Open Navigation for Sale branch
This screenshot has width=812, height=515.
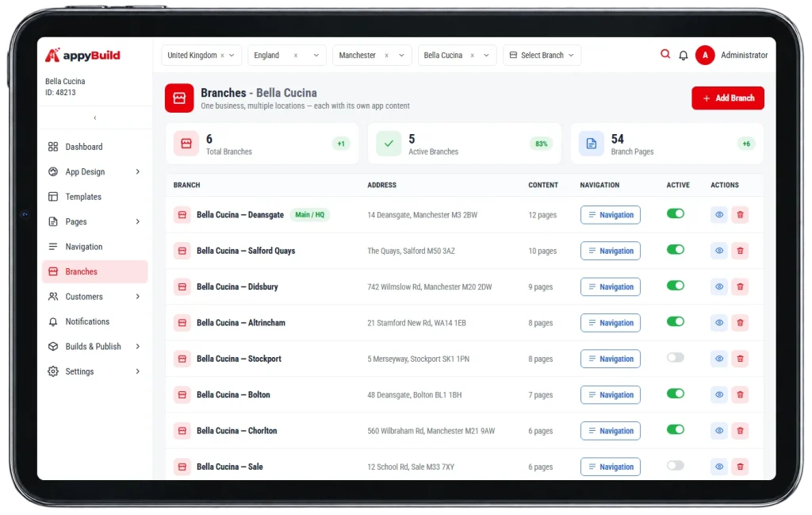(611, 467)
